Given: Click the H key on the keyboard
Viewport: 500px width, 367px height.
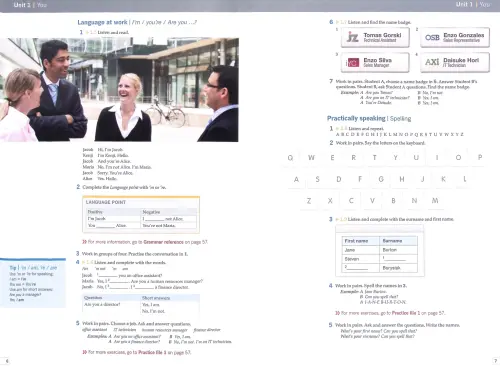Looking at the screenshot, I should (x=402, y=179).
